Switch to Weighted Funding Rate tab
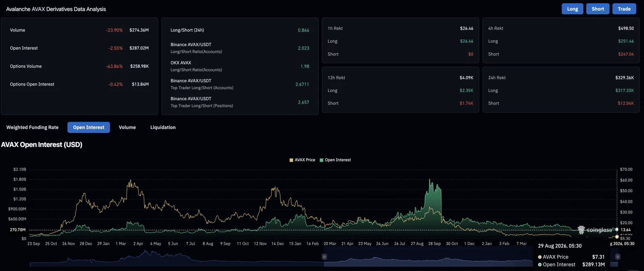Viewport: 644px width, 271px height. tap(32, 127)
